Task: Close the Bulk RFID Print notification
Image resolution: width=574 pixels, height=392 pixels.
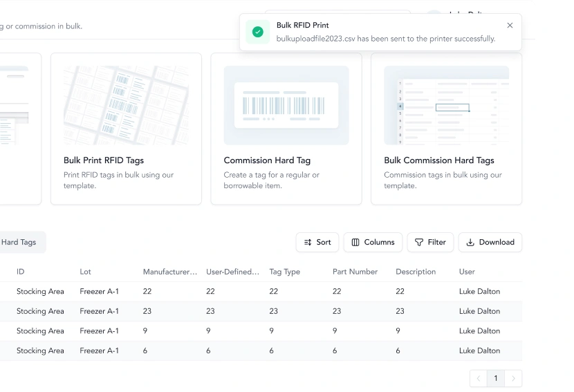Action: pos(510,26)
